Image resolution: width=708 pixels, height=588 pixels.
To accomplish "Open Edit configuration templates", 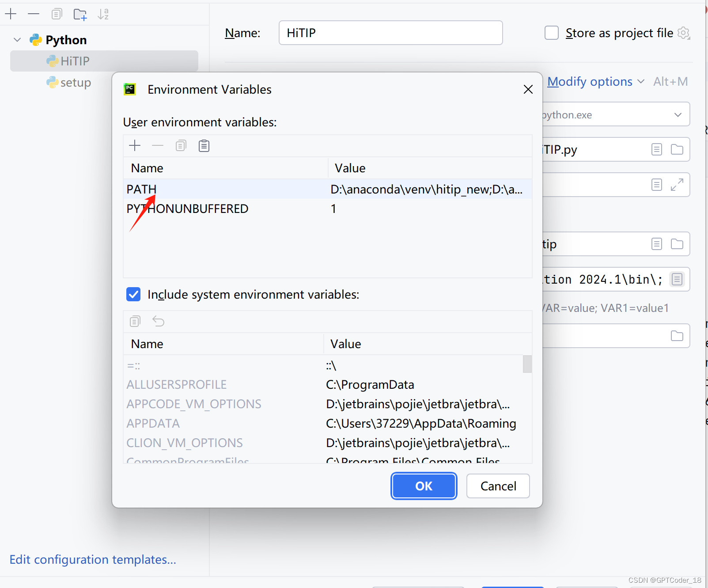I will coord(93,559).
